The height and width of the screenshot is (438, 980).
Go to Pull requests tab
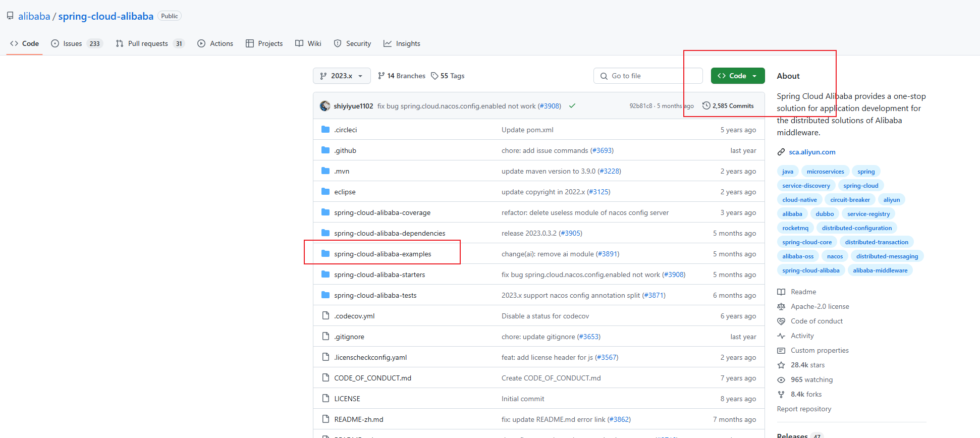coord(150,43)
